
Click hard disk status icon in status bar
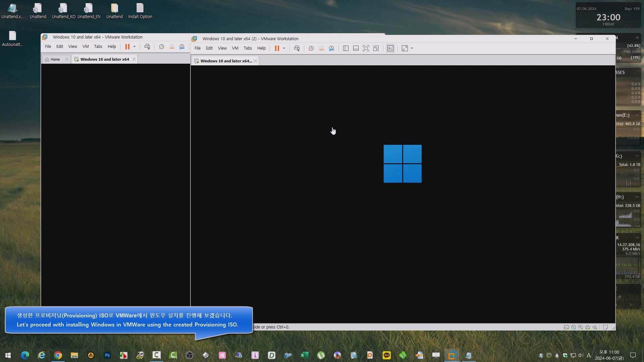coord(566,327)
